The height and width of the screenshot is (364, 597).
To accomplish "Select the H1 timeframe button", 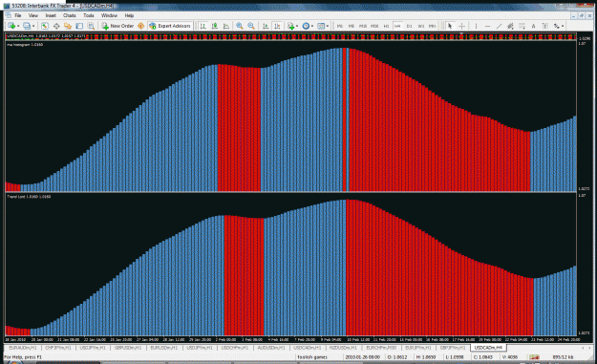I will point(386,26).
